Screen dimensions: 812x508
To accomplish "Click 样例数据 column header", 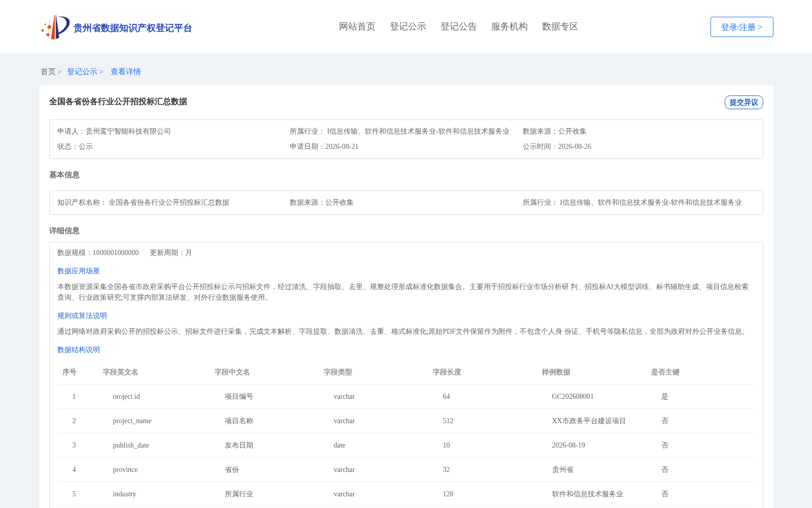I will click(x=556, y=372).
